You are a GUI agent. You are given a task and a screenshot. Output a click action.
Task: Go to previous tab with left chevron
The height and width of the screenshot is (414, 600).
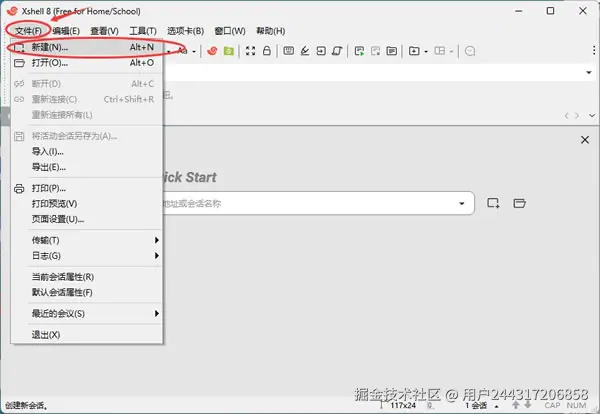point(566,116)
